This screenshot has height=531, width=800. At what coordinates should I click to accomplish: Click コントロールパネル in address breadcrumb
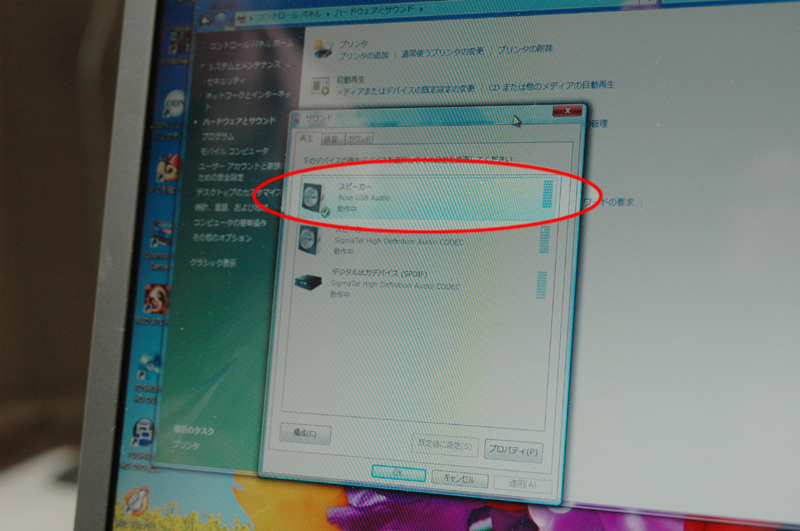[290, 16]
